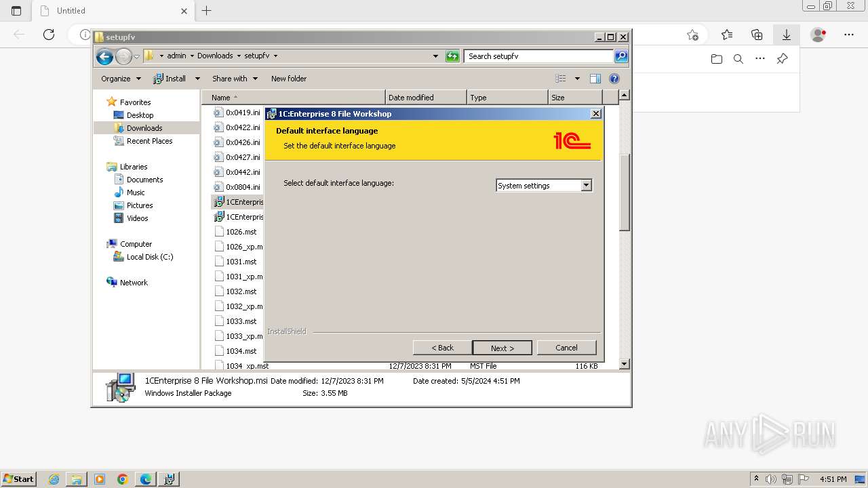The width and height of the screenshot is (868, 488).
Task: Open Explorer help question mark icon
Action: [x=614, y=79]
